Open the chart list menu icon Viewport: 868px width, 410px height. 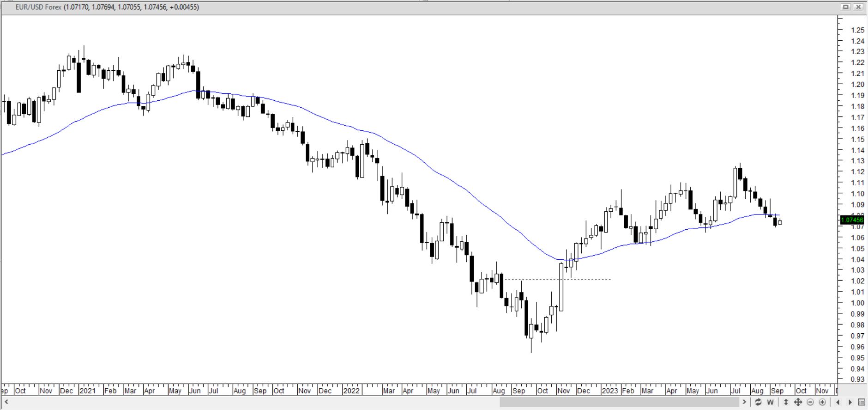(x=862, y=402)
